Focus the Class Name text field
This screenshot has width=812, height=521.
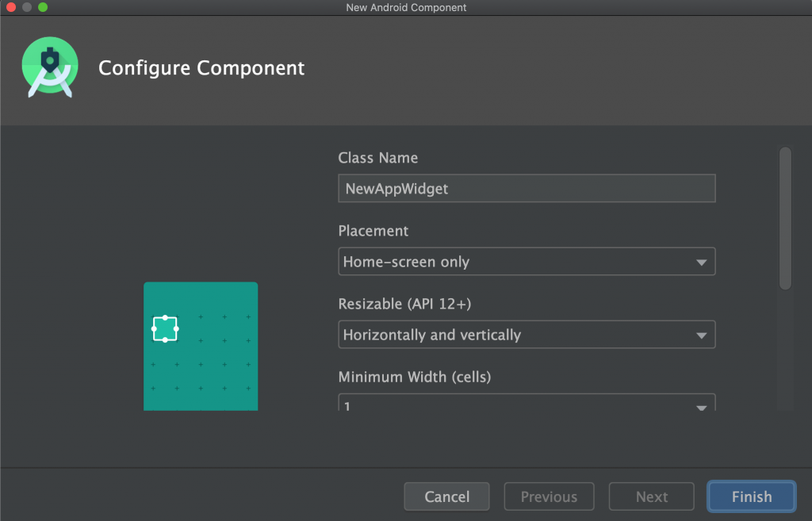[x=527, y=189]
